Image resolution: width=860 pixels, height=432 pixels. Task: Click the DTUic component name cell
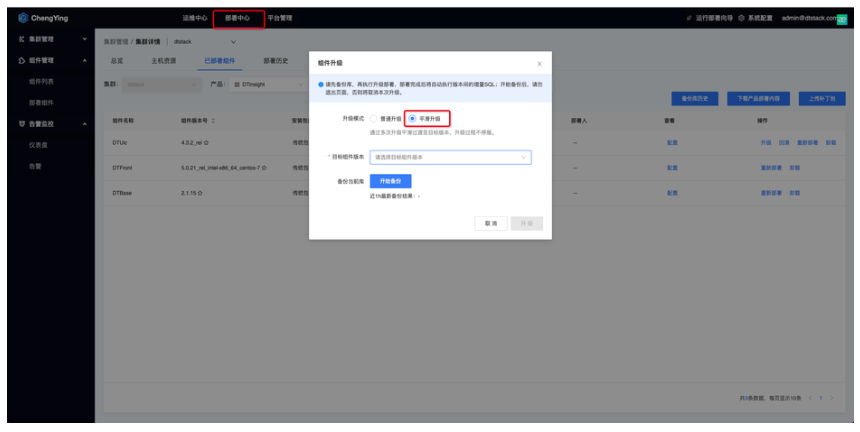coord(120,143)
